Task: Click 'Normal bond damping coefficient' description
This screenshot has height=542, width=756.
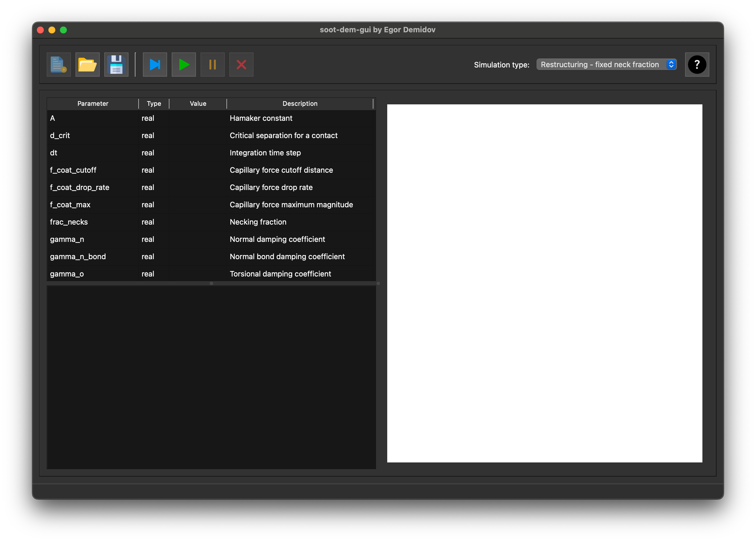Action: [x=287, y=257]
